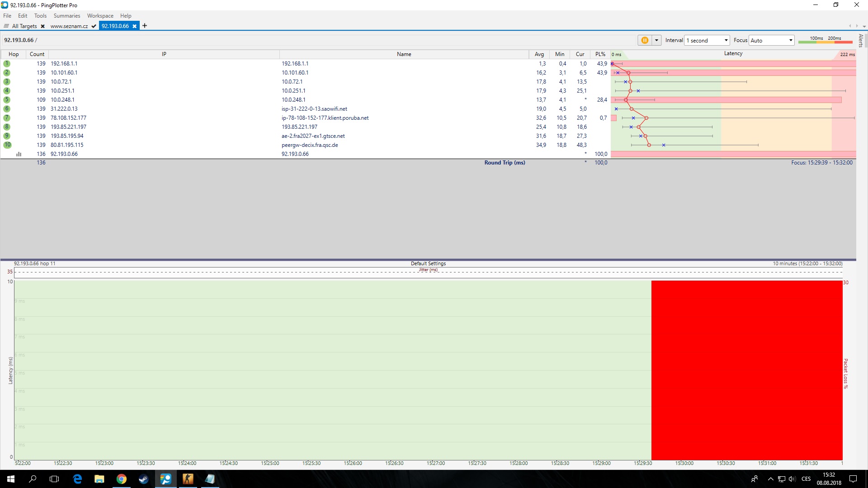Select the hop 7 green circle icon
The width and height of the screenshot is (868, 488).
pos(7,118)
